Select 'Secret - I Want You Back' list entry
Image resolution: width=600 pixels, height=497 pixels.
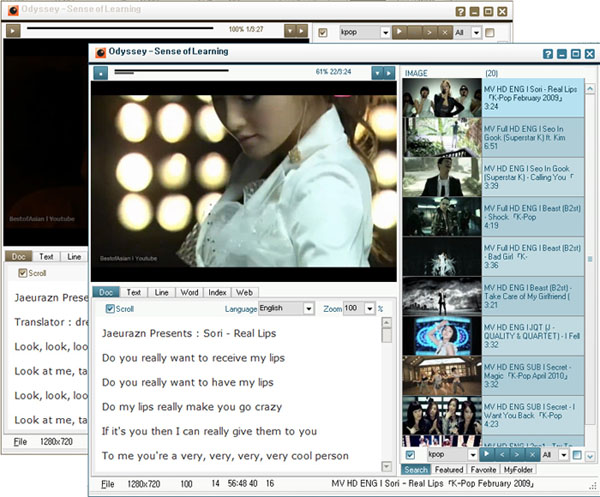[533, 415]
